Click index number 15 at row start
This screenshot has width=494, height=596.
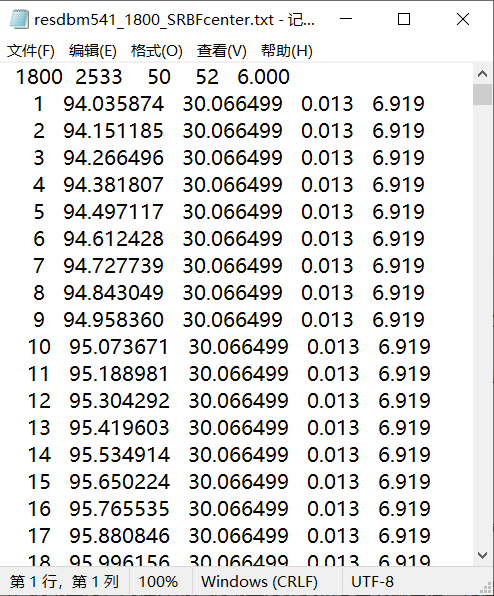[39, 482]
